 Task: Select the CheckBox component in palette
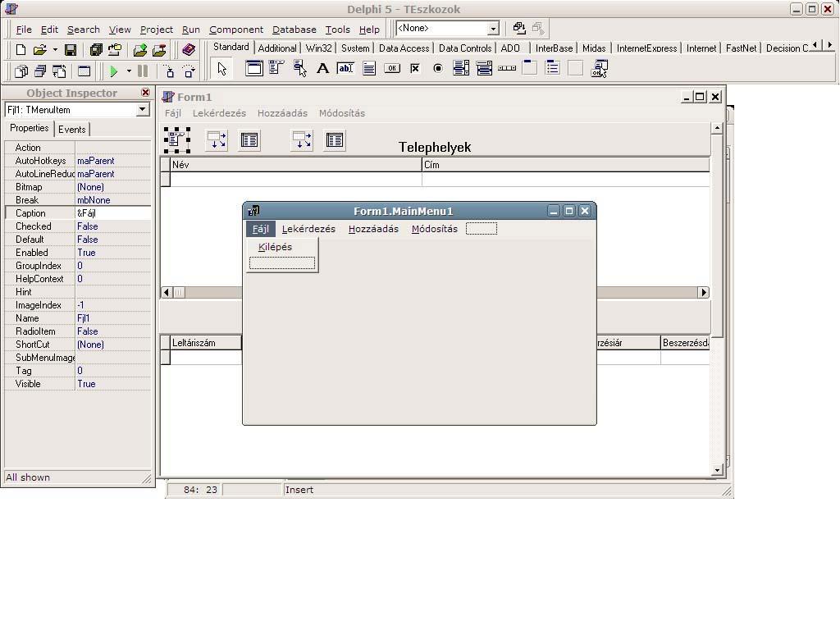(x=414, y=68)
